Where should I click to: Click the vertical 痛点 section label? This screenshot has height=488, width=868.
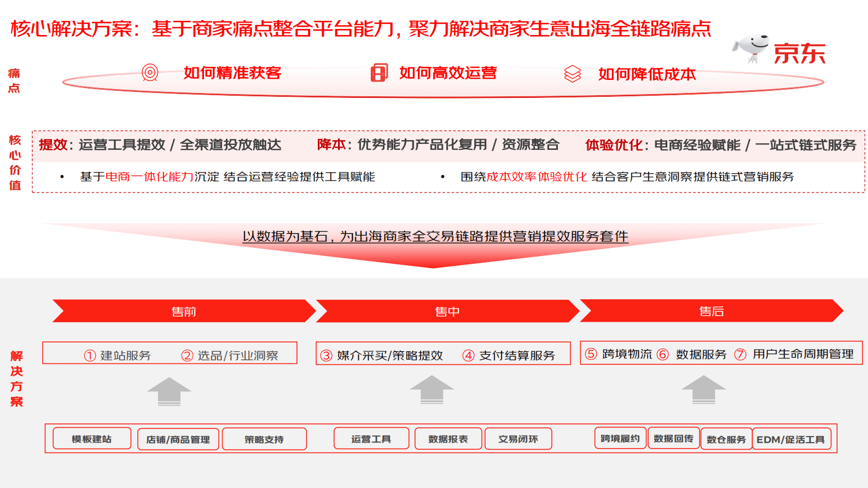[x=14, y=80]
